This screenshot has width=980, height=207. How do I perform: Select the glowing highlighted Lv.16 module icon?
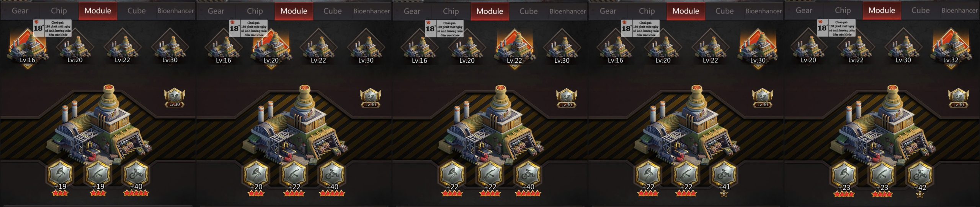pos(27,48)
